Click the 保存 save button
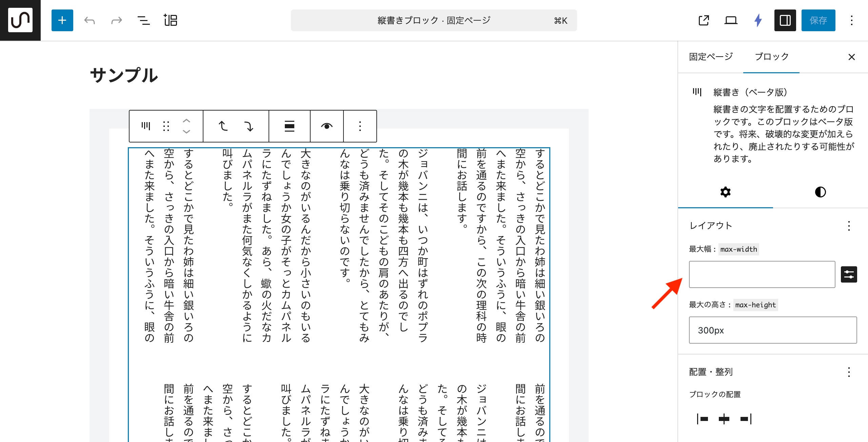The width and height of the screenshot is (868, 442). pyautogui.click(x=818, y=20)
